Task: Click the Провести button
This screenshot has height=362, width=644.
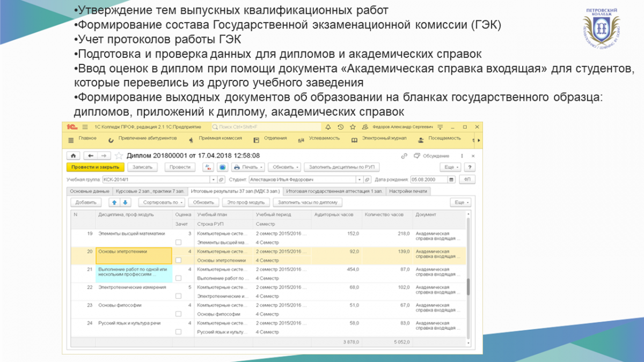Action: (x=180, y=167)
